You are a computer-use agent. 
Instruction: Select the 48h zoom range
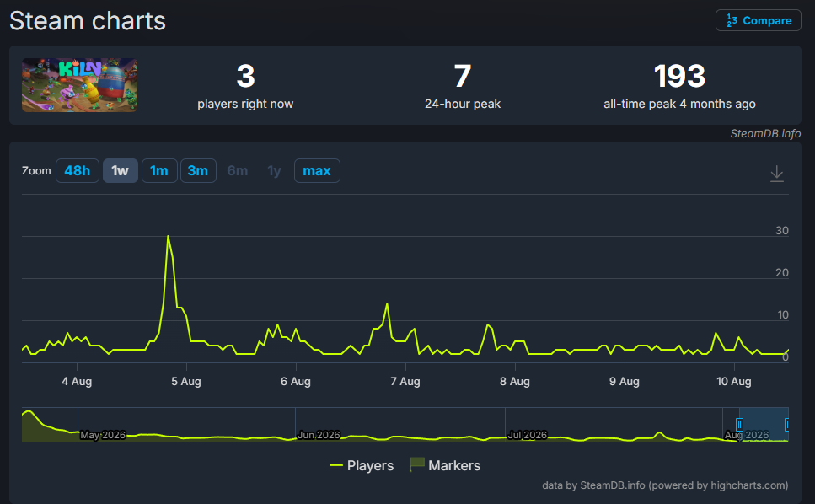[x=77, y=170]
